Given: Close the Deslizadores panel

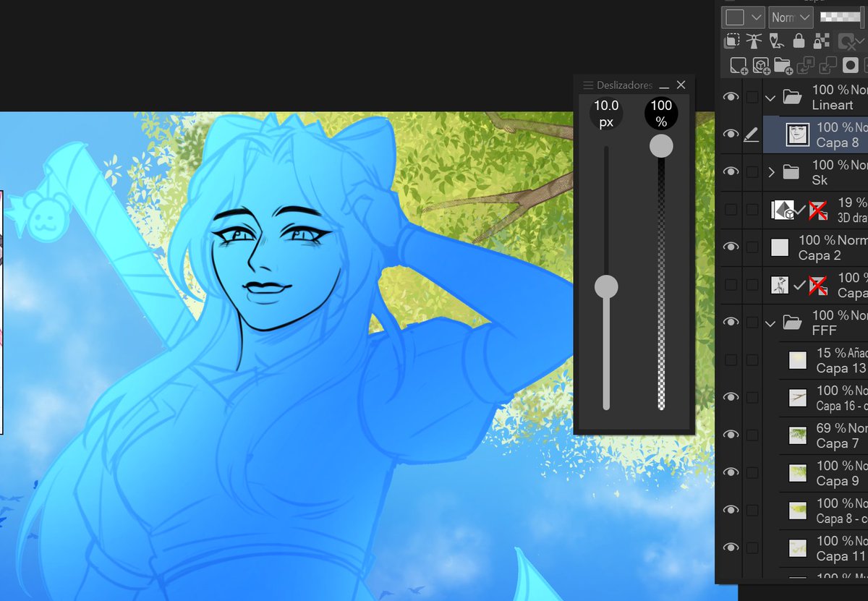Looking at the screenshot, I should click(x=681, y=85).
